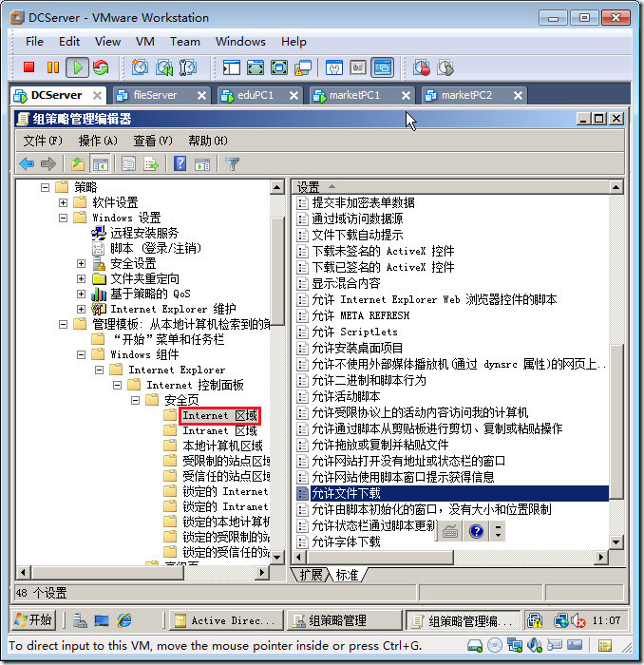
Task: Switch to Unity mode icon
Action: [x=303, y=67]
